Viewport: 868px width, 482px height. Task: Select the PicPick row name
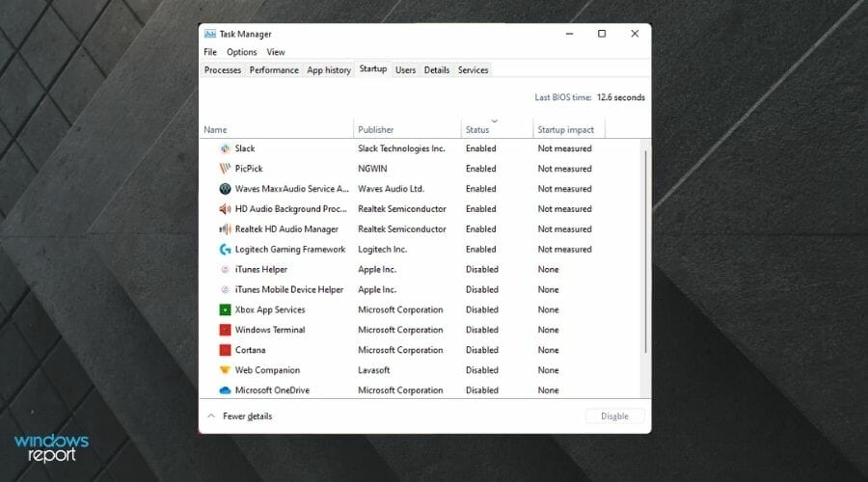click(249, 169)
